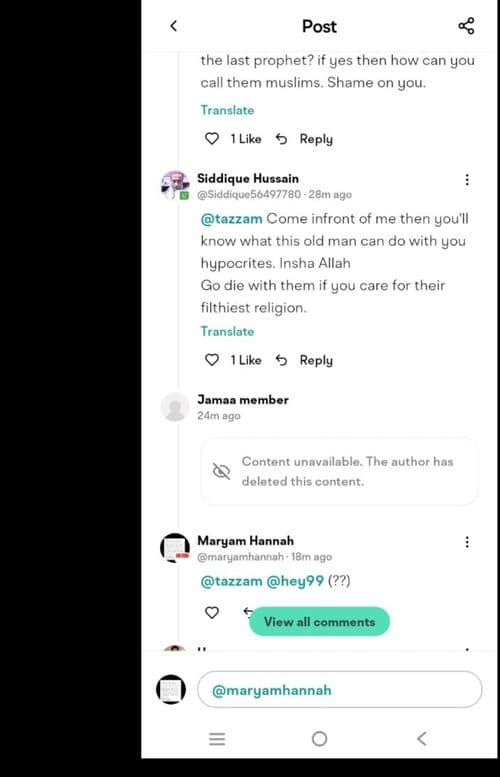Screen dimensions: 500x777
Task: Tap the Android recent apps menu icon
Action: pos(217,739)
